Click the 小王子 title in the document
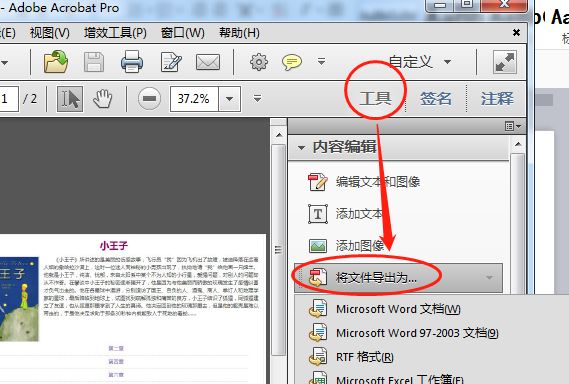Viewport: 569px width, 384px height. [114, 246]
